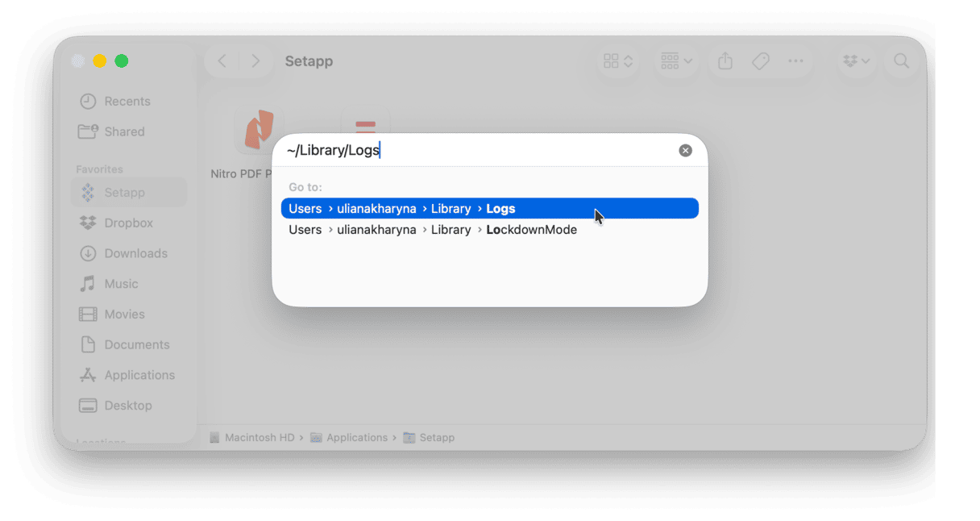Screen dimensions: 980x521
Task: Open Recents in the sidebar
Action: coord(127,102)
